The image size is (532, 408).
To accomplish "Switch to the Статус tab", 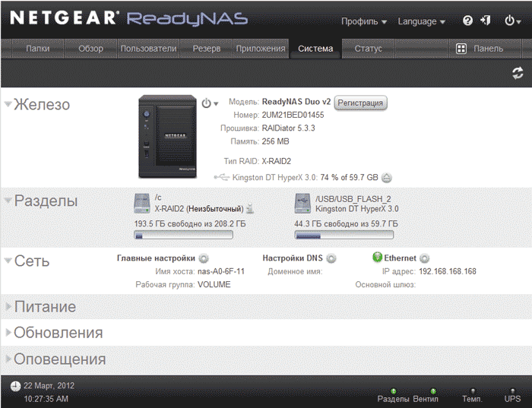I will (368, 49).
